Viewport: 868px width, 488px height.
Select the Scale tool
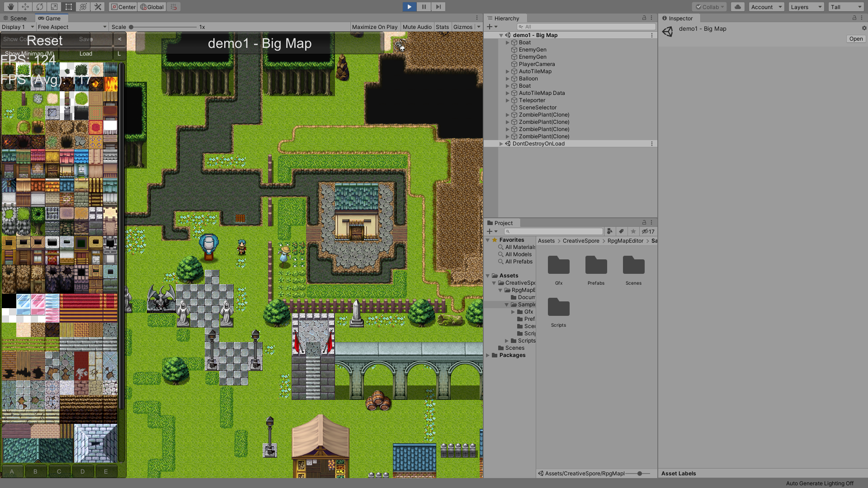click(54, 7)
